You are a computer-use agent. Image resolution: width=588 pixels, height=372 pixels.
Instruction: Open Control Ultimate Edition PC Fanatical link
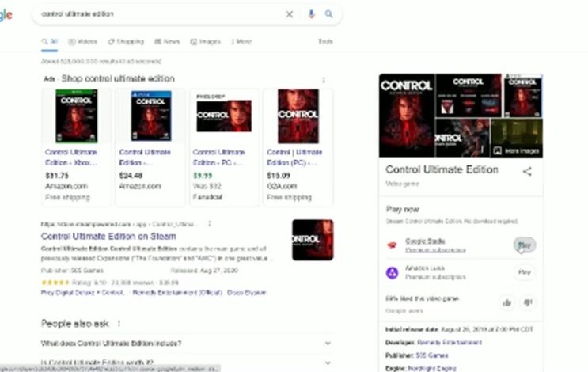pos(218,158)
